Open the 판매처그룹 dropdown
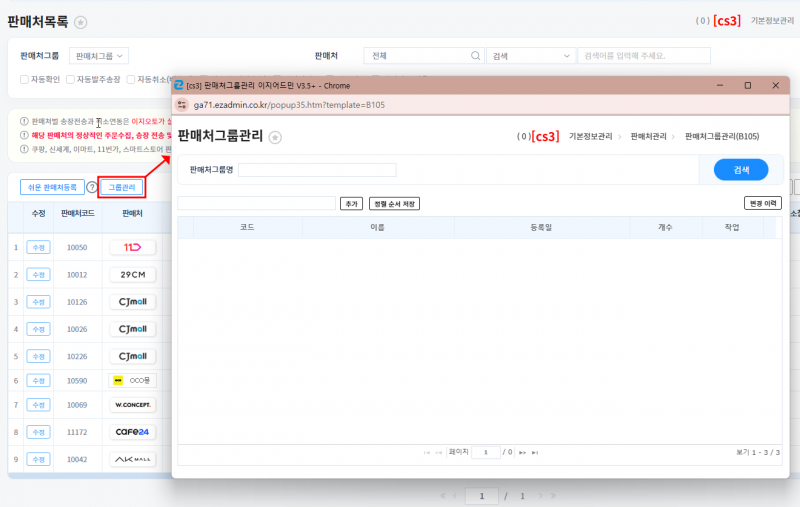Image resolution: width=800 pixels, height=507 pixels. [x=99, y=56]
